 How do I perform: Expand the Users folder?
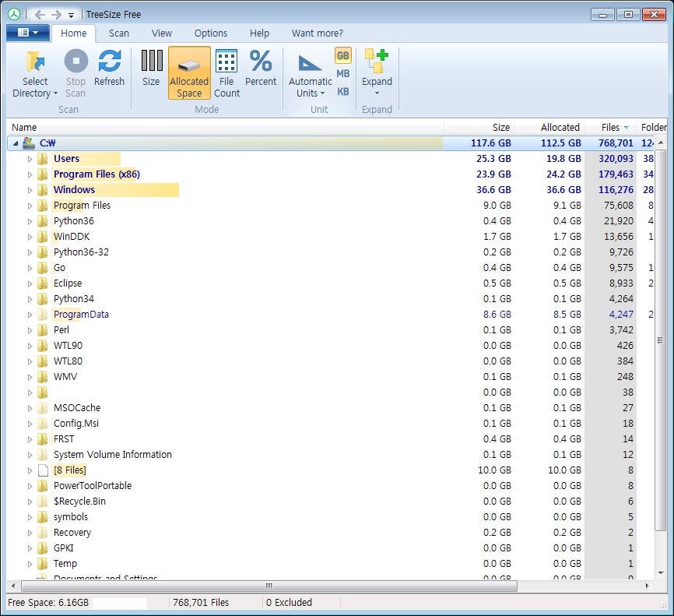pyautogui.click(x=30, y=159)
